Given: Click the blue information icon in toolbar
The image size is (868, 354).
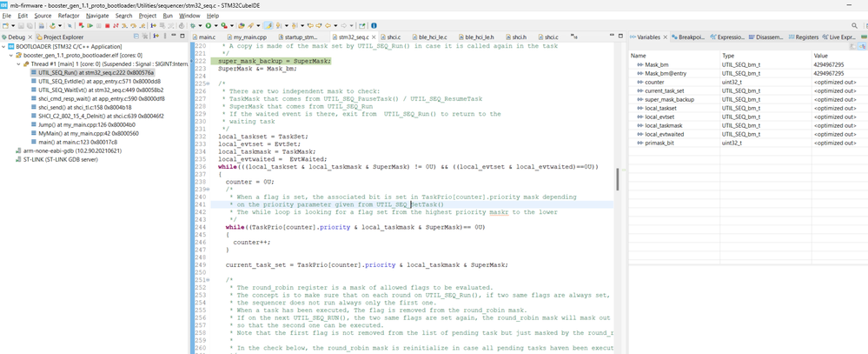Looking at the screenshot, I should coord(374,25).
